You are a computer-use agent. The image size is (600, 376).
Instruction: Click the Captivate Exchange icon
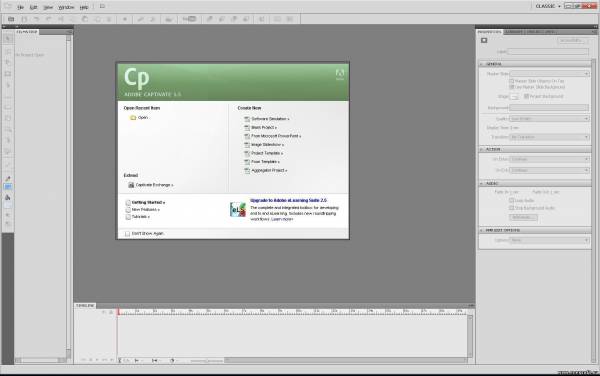[131, 185]
